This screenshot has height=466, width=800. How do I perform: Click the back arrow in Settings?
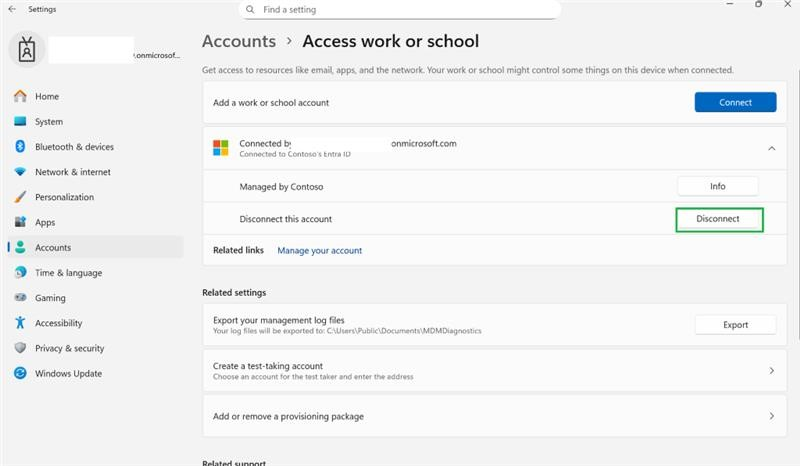pyautogui.click(x=12, y=9)
